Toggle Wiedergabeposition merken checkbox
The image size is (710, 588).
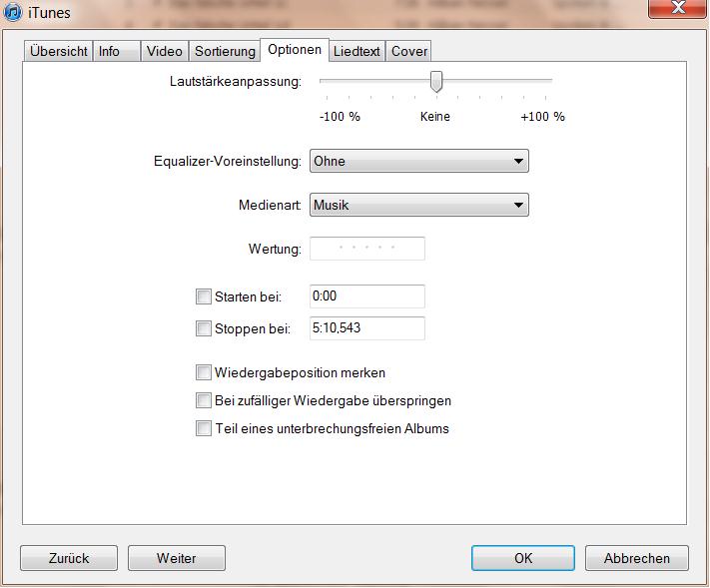point(204,372)
